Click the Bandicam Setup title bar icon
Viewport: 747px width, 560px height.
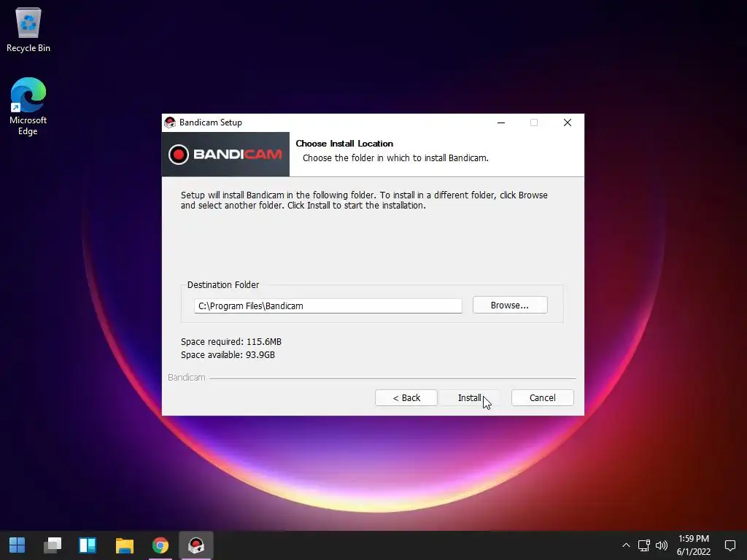pyautogui.click(x=170, y=122)
